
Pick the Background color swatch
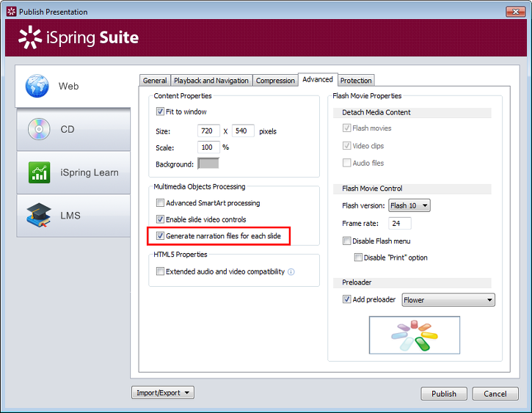pyautogui.click(x=208, y=164)
